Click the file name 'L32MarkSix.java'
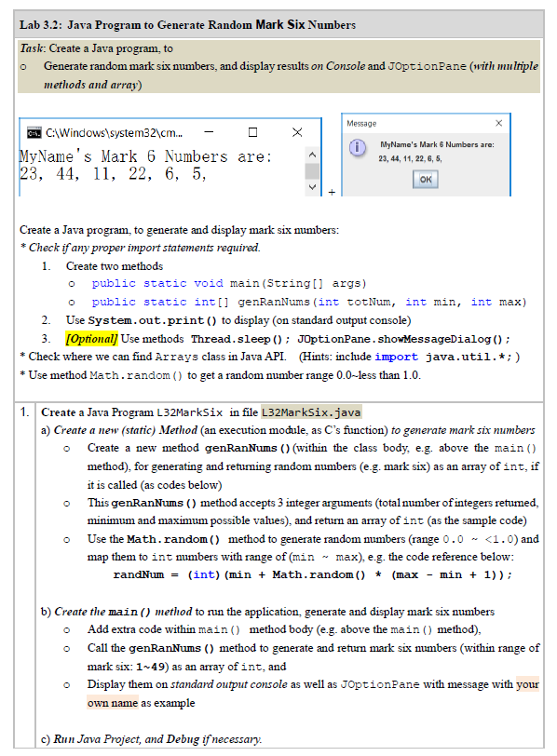The image size is (557, 756). click(x=311, y=412)
